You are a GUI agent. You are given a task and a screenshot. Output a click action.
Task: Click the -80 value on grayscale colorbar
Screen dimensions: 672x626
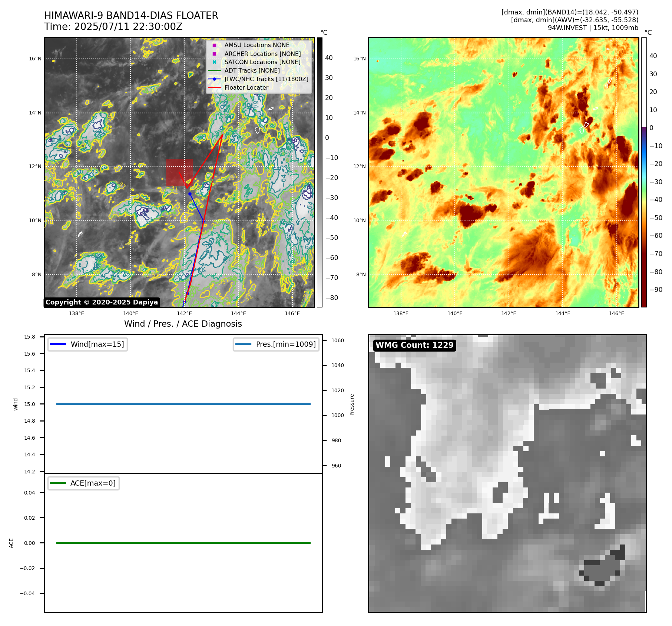(332, 298)
